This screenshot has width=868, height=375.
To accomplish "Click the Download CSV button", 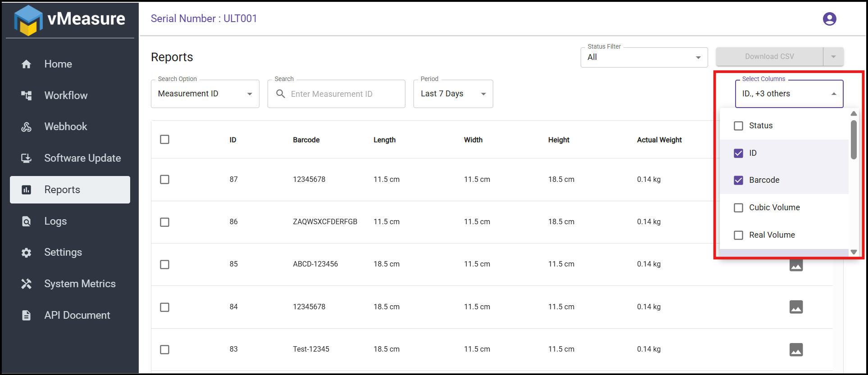I will tap(769, 57).
